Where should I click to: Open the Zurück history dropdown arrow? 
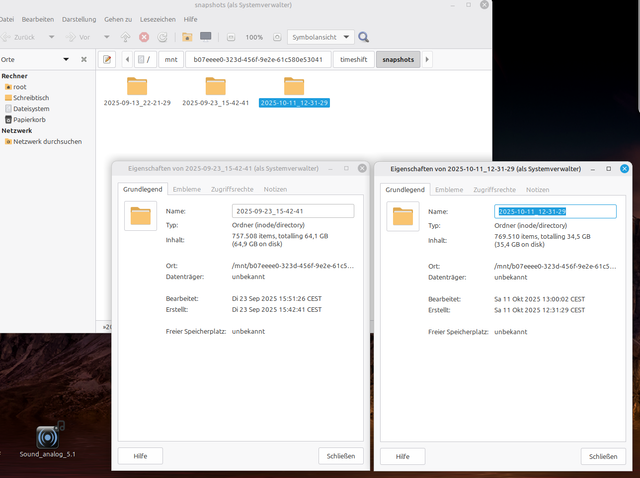[x=51, y=37]
